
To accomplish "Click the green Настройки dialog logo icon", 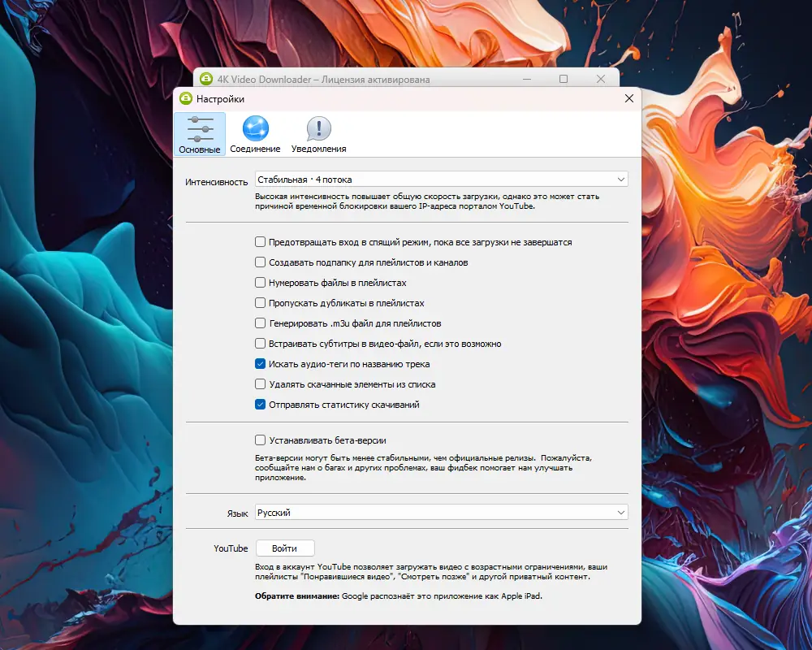I will (x=185, y=98).
